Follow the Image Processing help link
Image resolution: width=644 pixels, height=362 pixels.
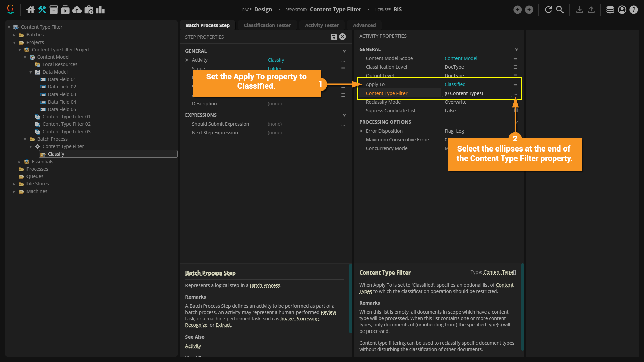[300, 319]
